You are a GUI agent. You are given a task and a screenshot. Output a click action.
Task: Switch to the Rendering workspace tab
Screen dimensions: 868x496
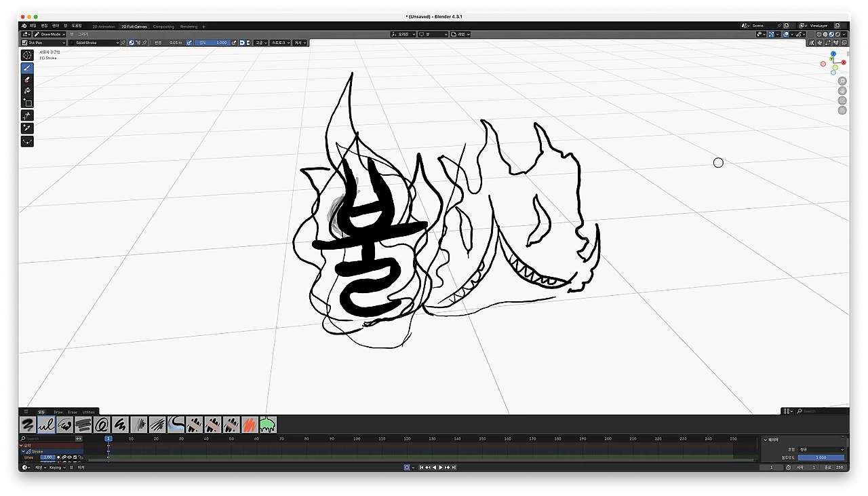coord(189,26)
